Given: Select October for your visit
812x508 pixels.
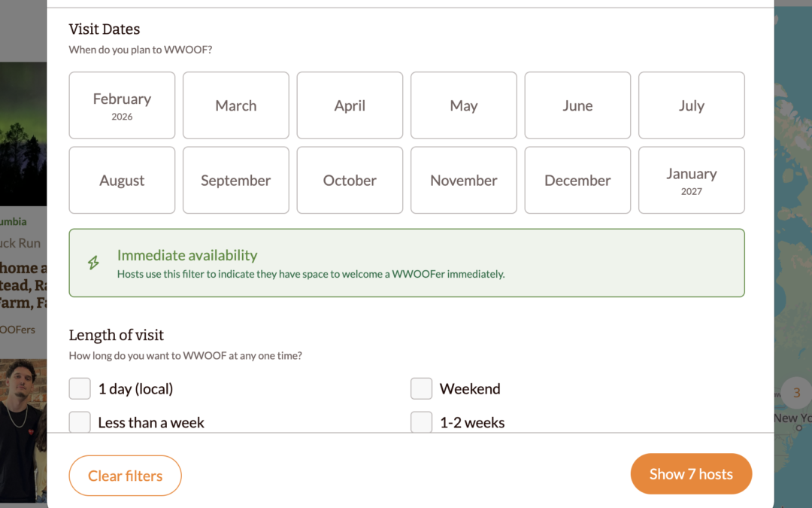Looking at the screenshot, I should 350,180.
